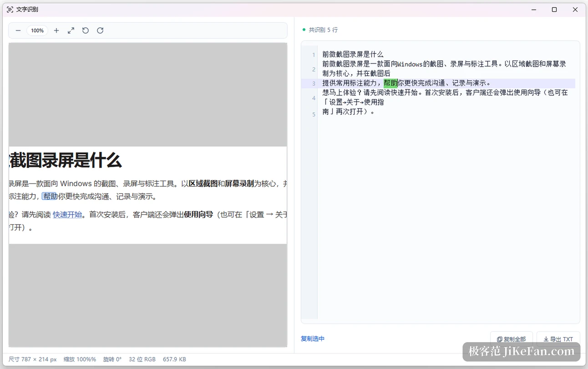Rotate the image clockwise
The height and width of the screenshot is (369, 588).
coord(100,30)
